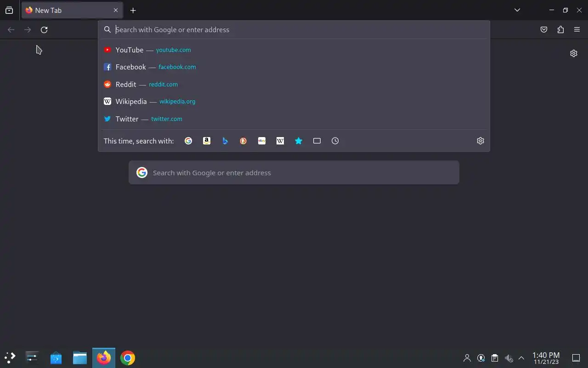Show desktop button in taskbar

[x=576, y=358]
